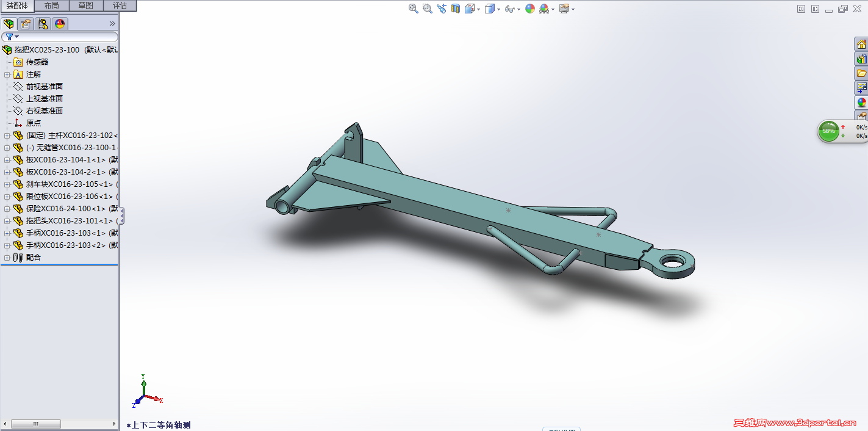
Task: Open the 装配体 ribbon tab
Action: 17,5
